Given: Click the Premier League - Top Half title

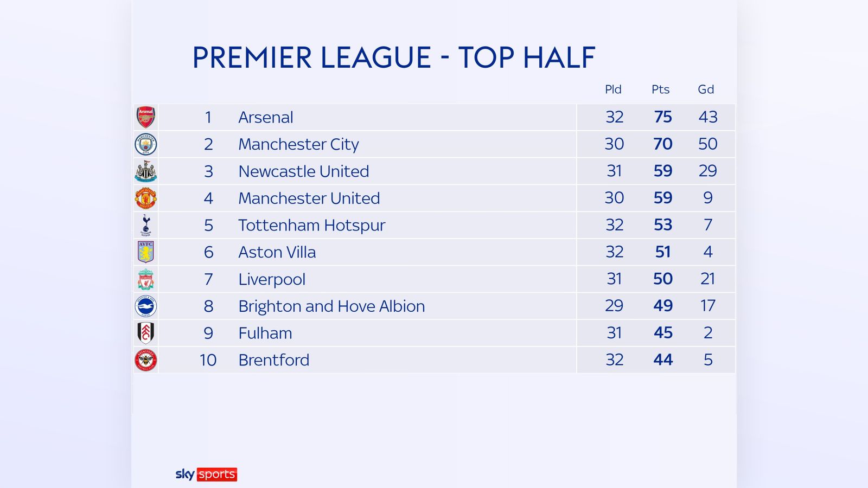Looking at the screenshot, I should click(394, 58).
